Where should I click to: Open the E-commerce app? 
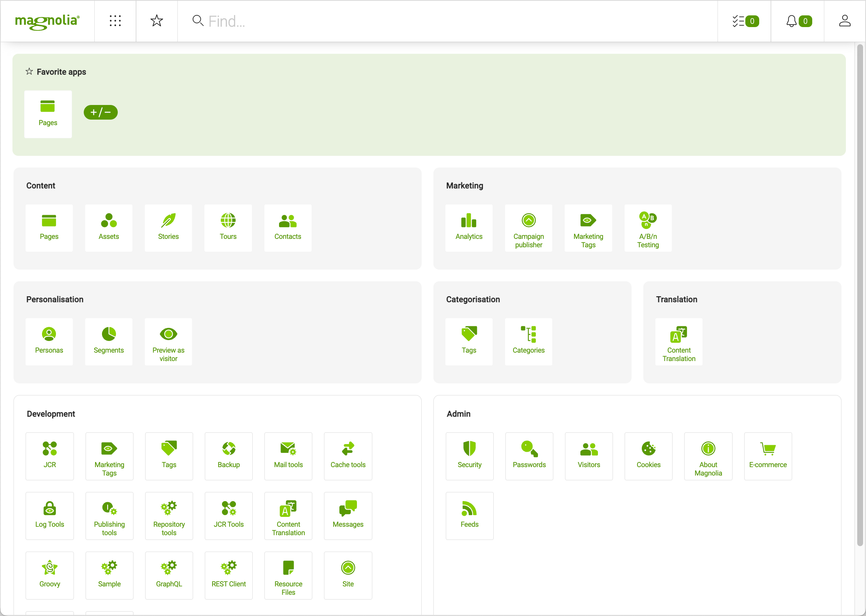click(x=768, y=456)
